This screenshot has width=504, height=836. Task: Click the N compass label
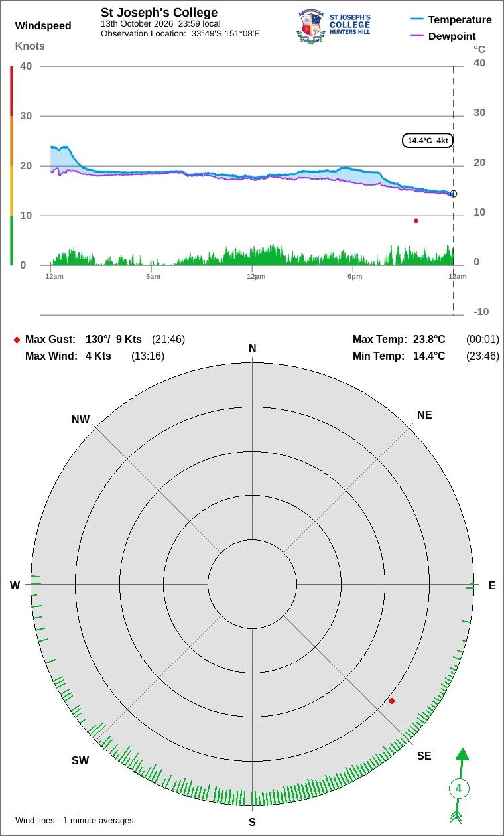tap(252, 348)
